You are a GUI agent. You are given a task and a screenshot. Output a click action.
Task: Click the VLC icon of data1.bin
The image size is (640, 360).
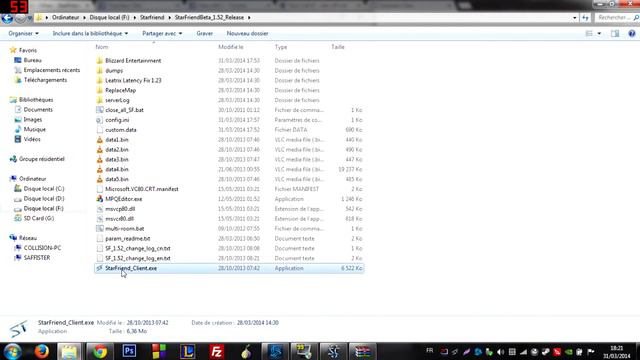[x=100, y=140]
